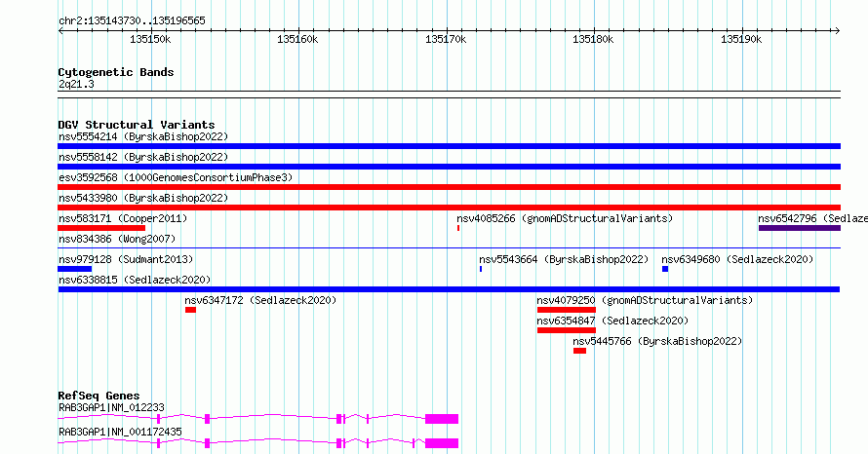Click the 135160k ruler tick label
This screenshot has height=454, width=868.
coord(297,39)
